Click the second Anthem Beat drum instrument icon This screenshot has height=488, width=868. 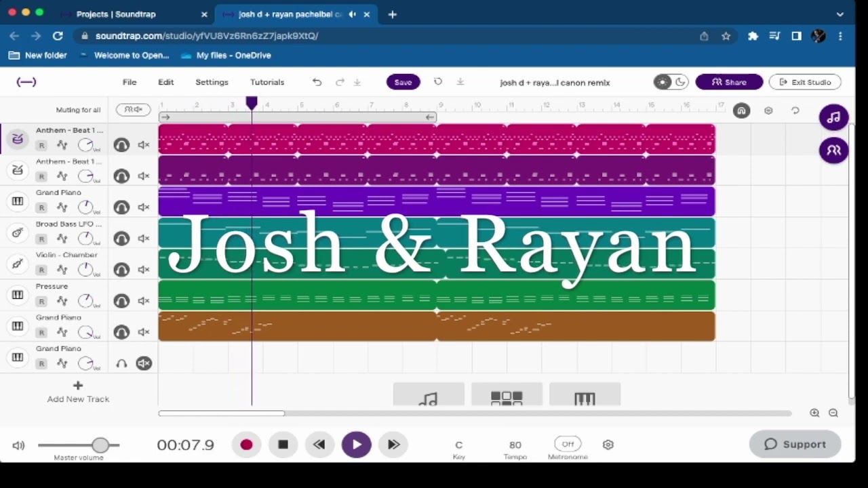pyautogui.click(x=18, y=170)
